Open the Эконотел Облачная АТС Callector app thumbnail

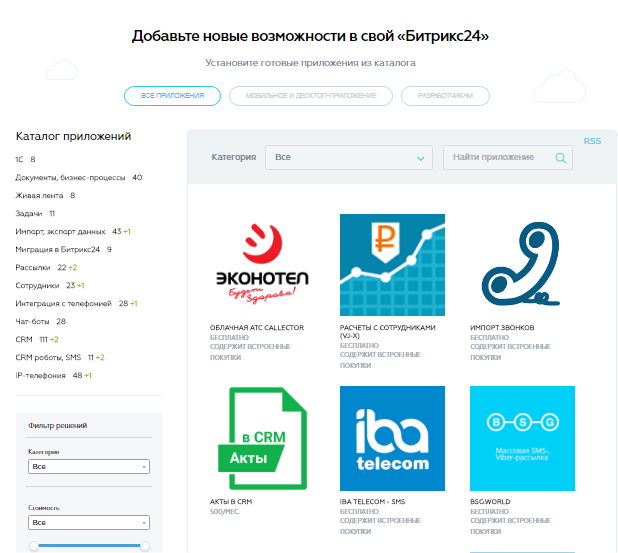[x=262, y=265]
